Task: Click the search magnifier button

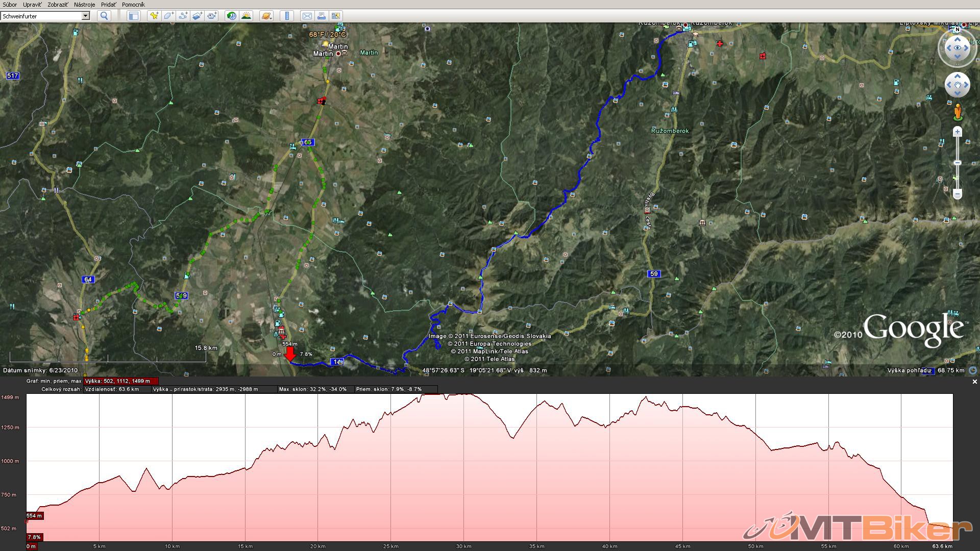Action: coord(104,16)
